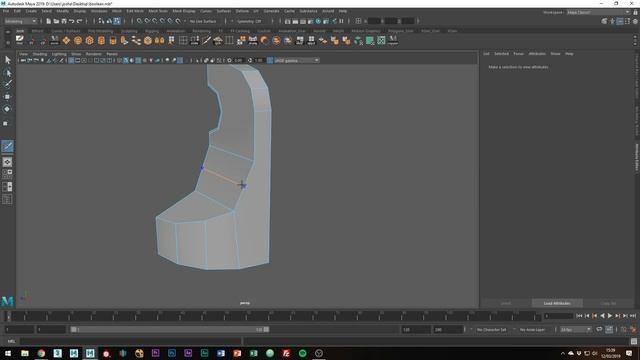
Task: Open the Windows menu
Action: point(99,11)
